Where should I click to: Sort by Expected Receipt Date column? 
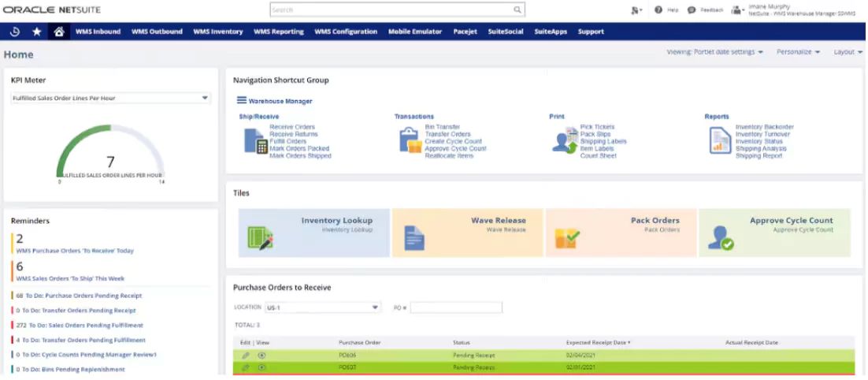[598, 342]
